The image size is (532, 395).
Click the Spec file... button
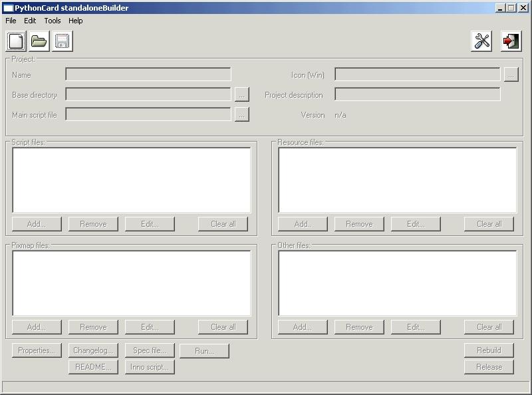(150, 350)
